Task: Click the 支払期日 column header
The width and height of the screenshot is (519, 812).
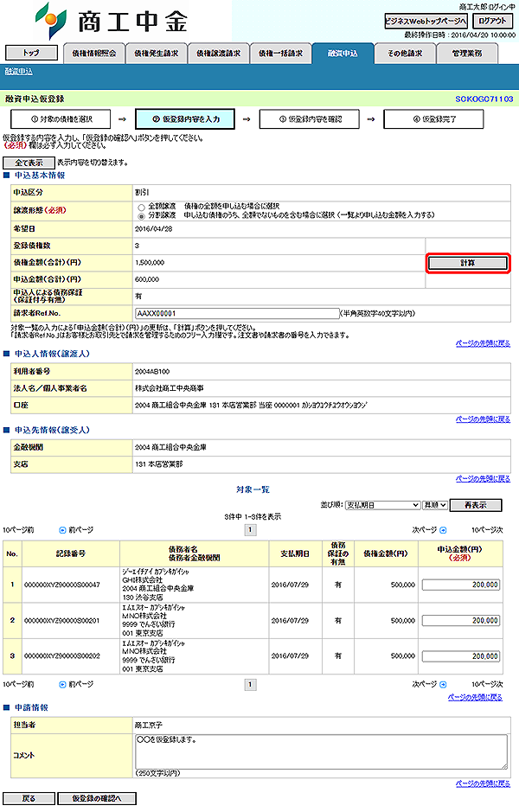Action: coord(295,553)
